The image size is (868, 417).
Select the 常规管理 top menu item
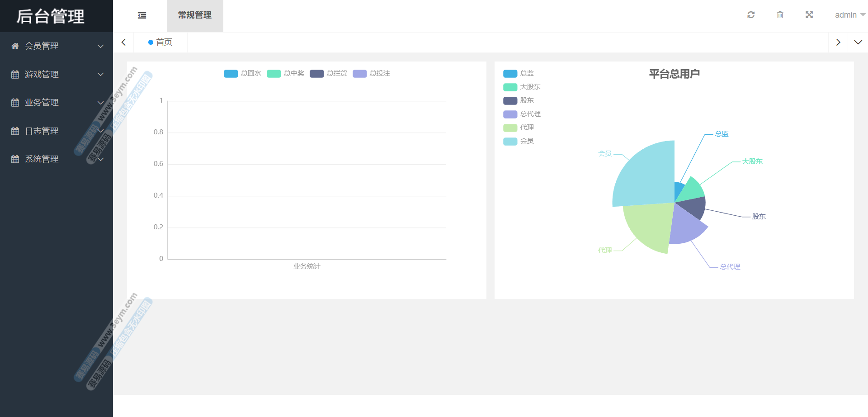(x=195, y=15)
